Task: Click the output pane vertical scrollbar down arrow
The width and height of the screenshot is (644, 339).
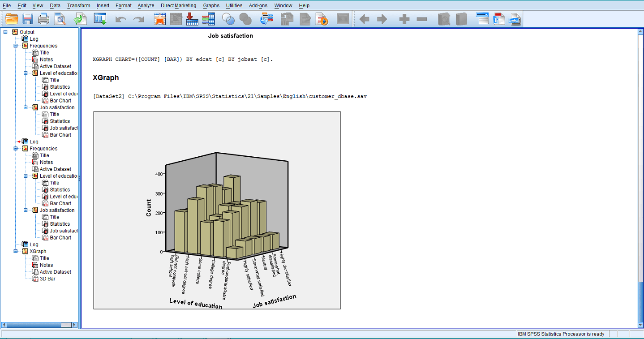Action: point(640,325)
